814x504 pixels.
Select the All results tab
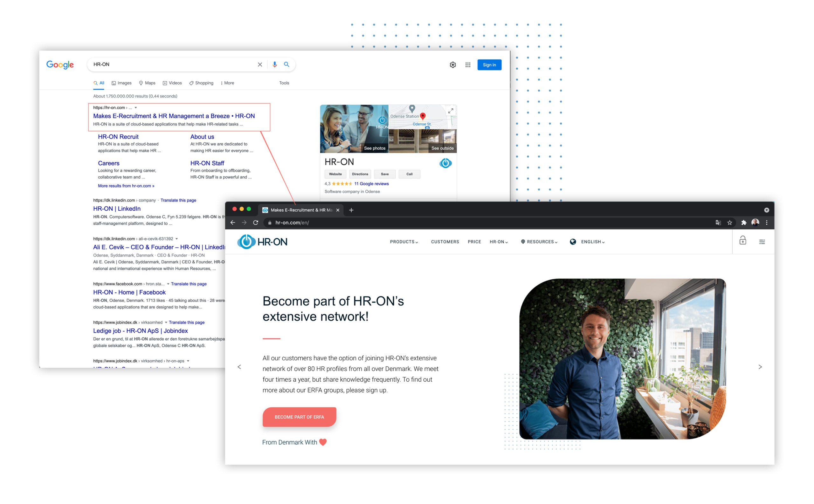[x=99, y=83]
